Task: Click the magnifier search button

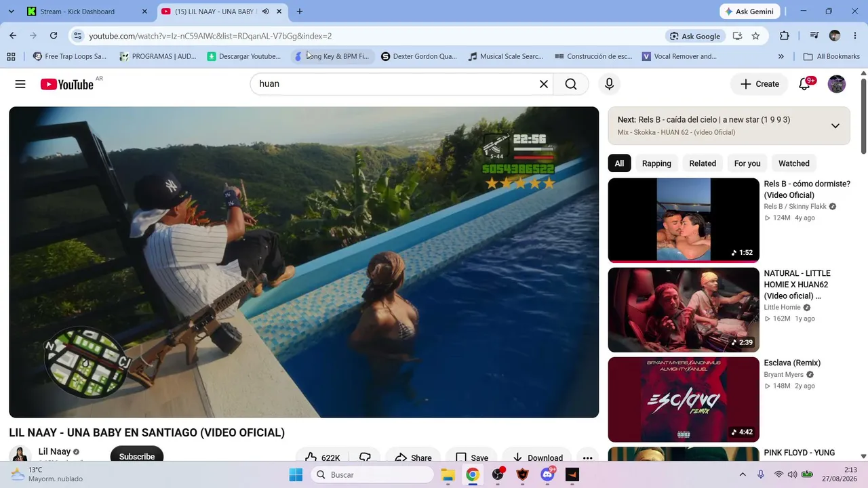Action: tap(571, 84)
